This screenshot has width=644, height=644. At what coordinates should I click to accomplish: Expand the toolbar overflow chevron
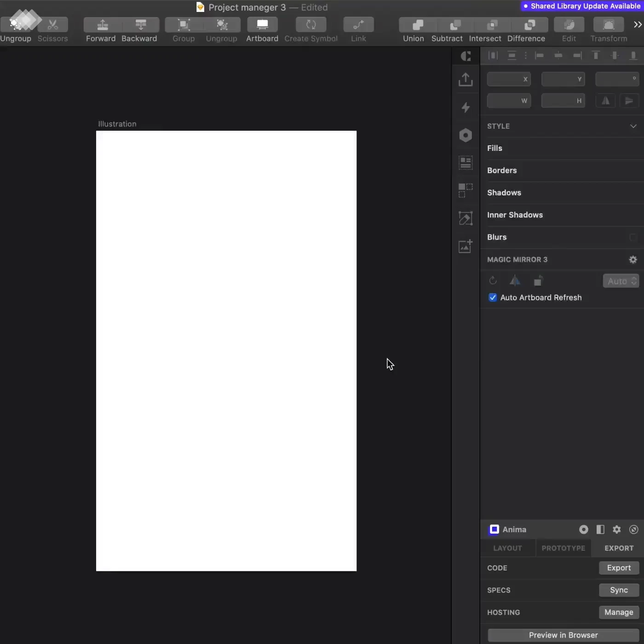coord(637,25)
